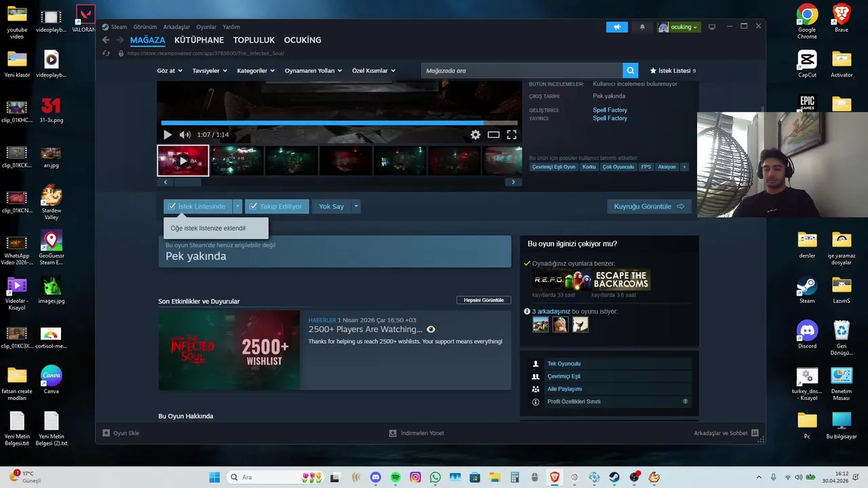
Task: Click the FPS tag
Action: [646, 167]
